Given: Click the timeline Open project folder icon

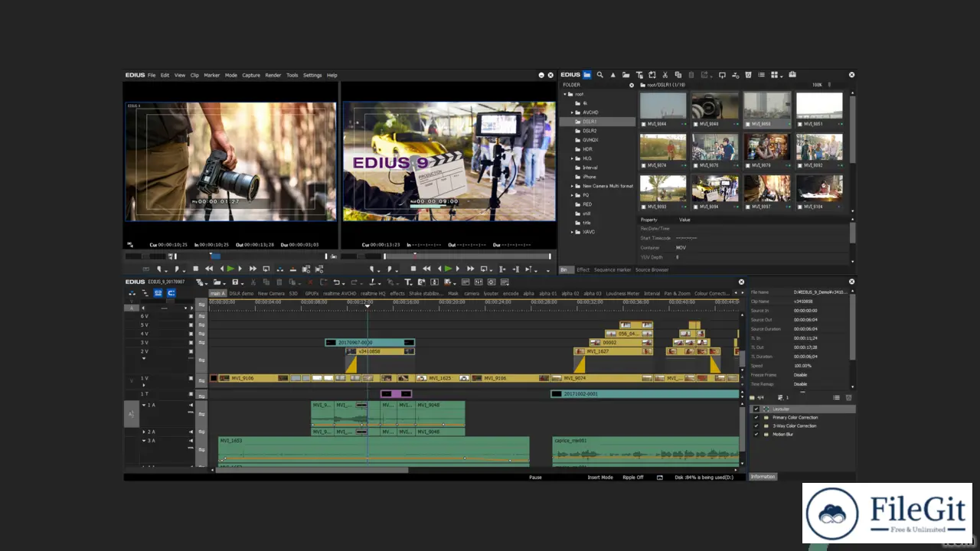Looking at the screenshot, I should (217, 282).
